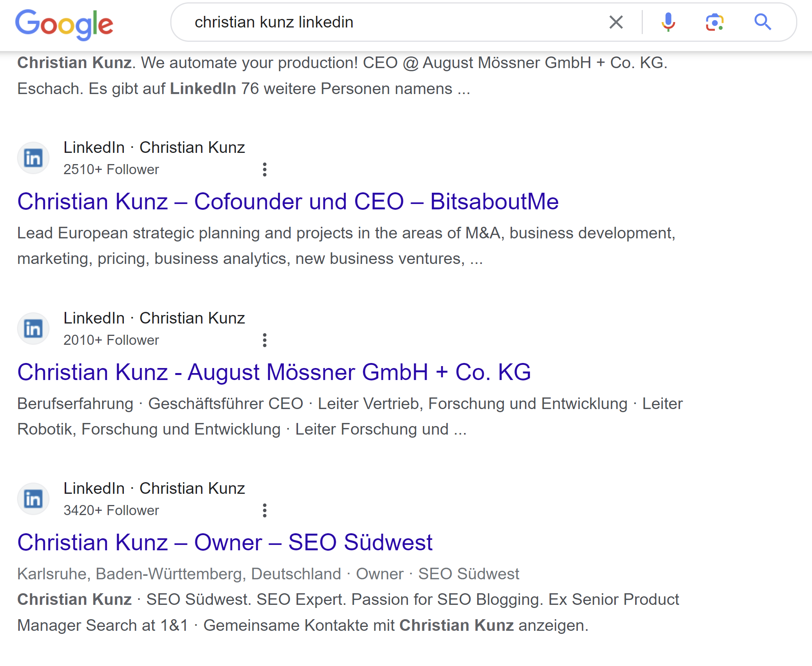Clear the search query with the X icon
Viewport: 812px width, 666px height.
pos(615,23)
